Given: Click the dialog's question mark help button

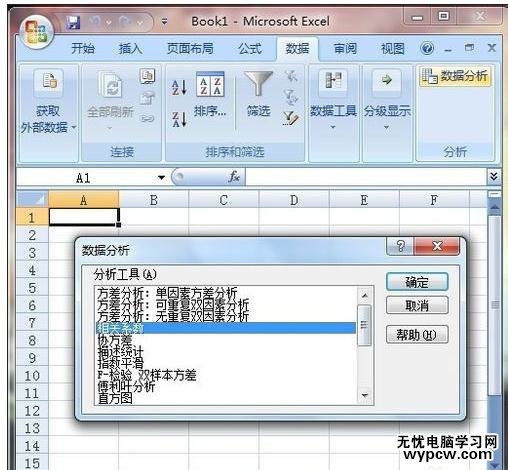Looking at the screenshot, I should 400,247.
